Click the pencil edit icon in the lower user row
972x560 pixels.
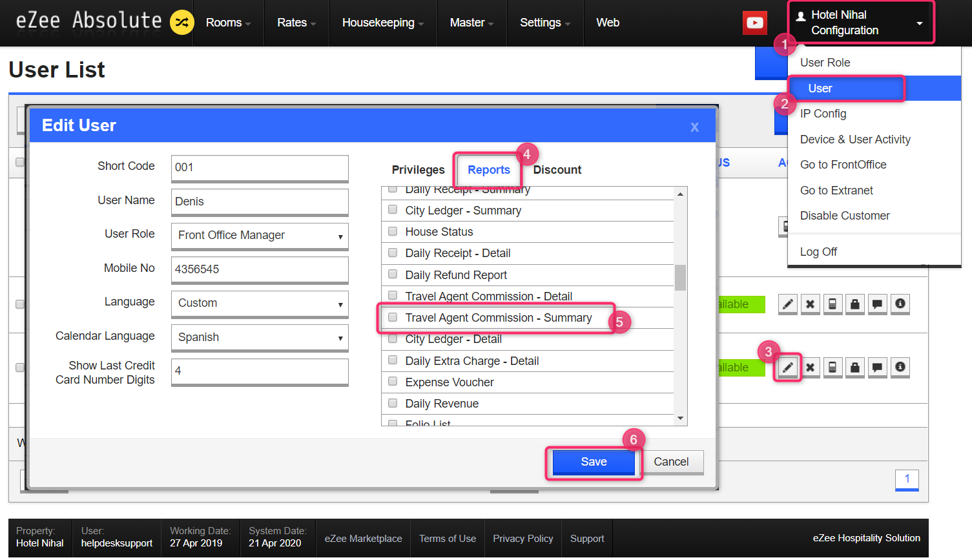pyautogui.click(x=787, y=368)
